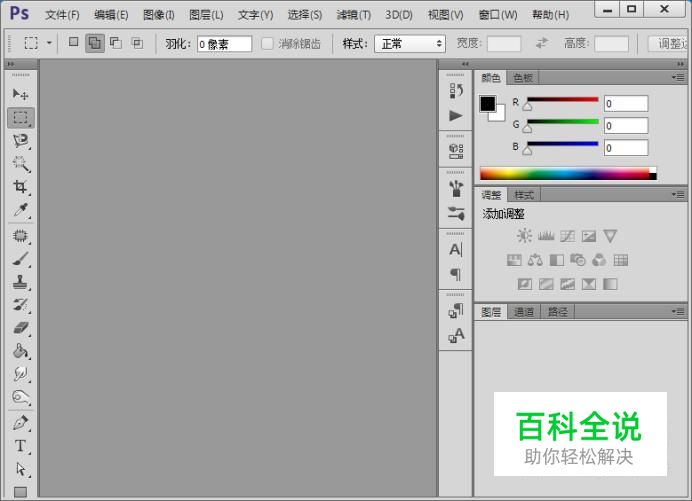
Task: Select the Sponge tool
Action: pos(20,397)
